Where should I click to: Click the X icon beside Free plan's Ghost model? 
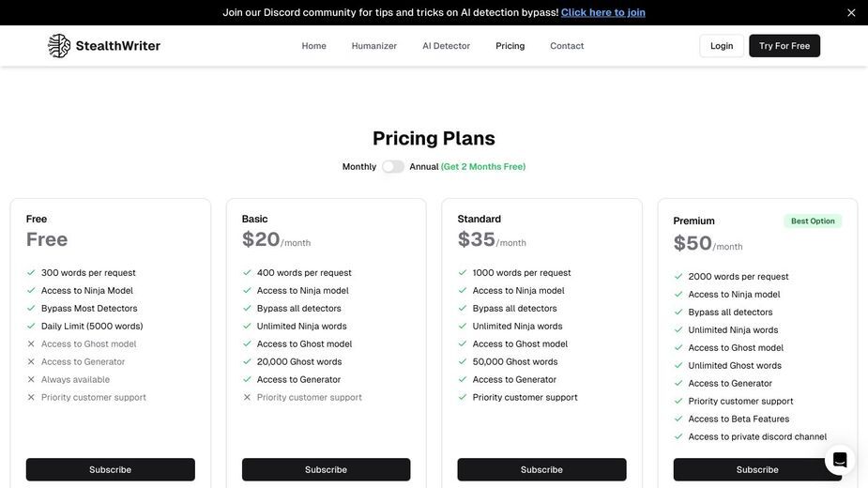pos(31,344)
